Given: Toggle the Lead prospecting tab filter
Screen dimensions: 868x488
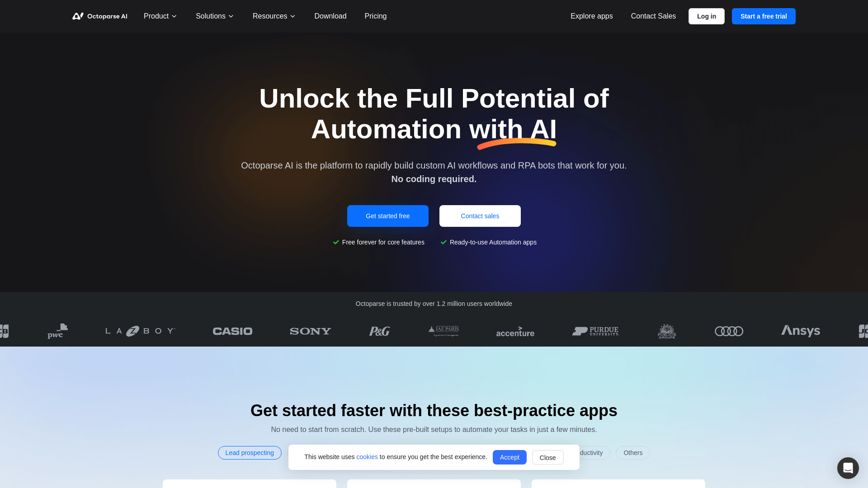Looking at the screenshot, I should [250, 452].
